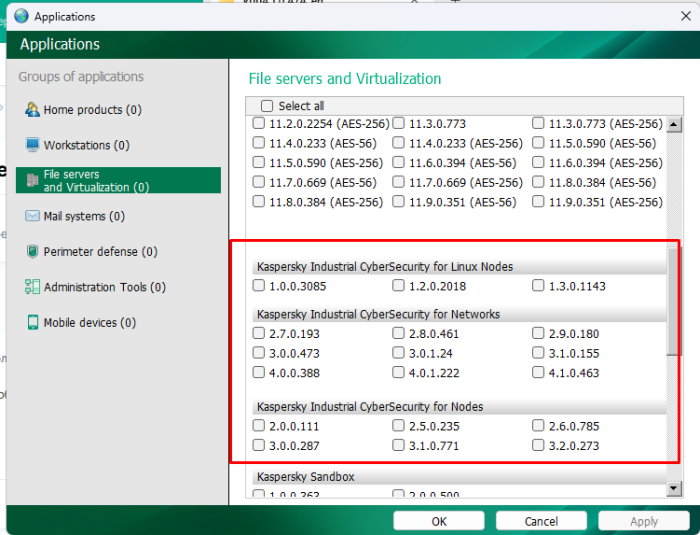The image size is (700, 535).
Task: Select Linux Nodes version 1.3.0.1143
Action: pyautogui.click(x=538, y=286)
